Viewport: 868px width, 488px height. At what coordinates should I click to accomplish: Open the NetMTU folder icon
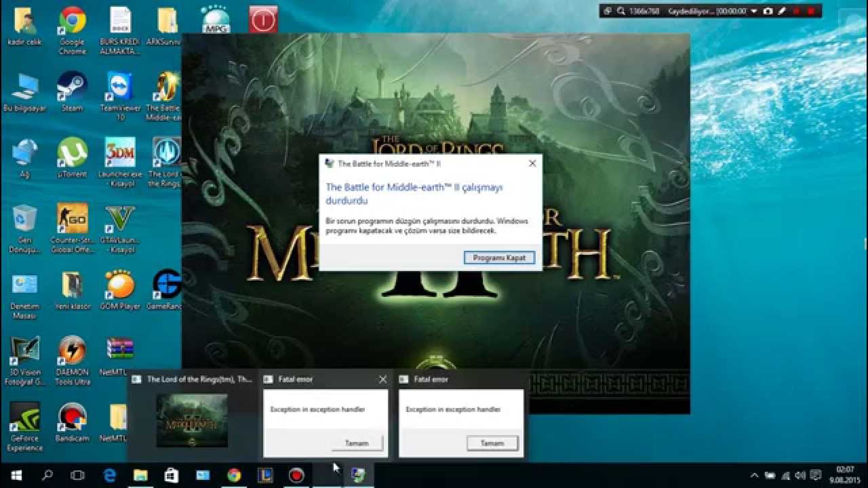tap(117, 423)
